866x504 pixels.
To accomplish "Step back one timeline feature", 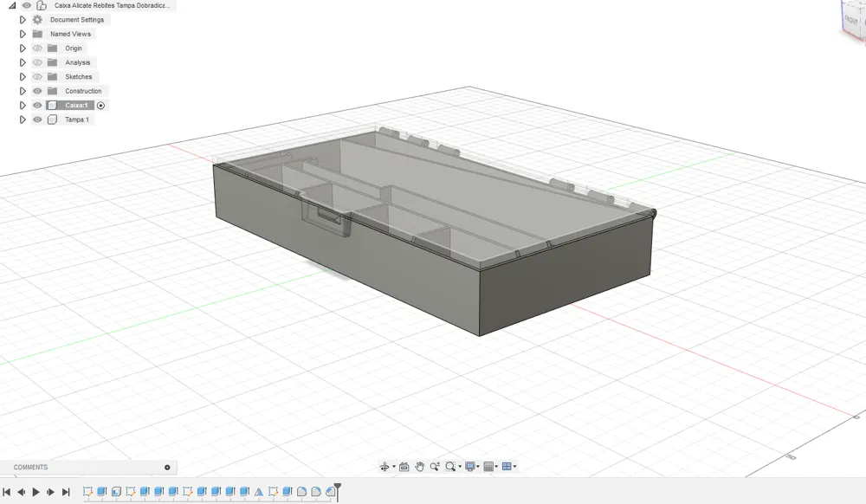I will pos(22,492).
